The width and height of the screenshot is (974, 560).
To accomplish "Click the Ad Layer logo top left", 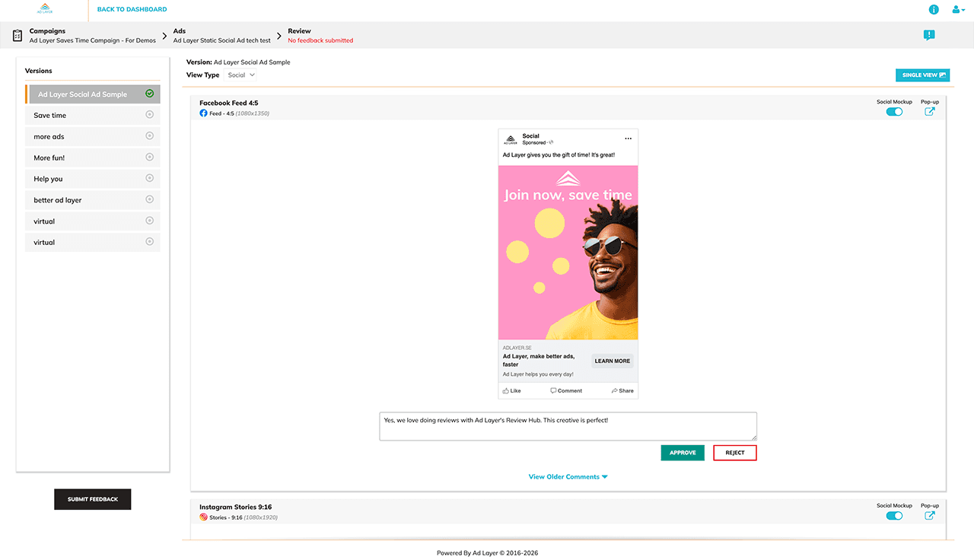I will coord(43,8).
